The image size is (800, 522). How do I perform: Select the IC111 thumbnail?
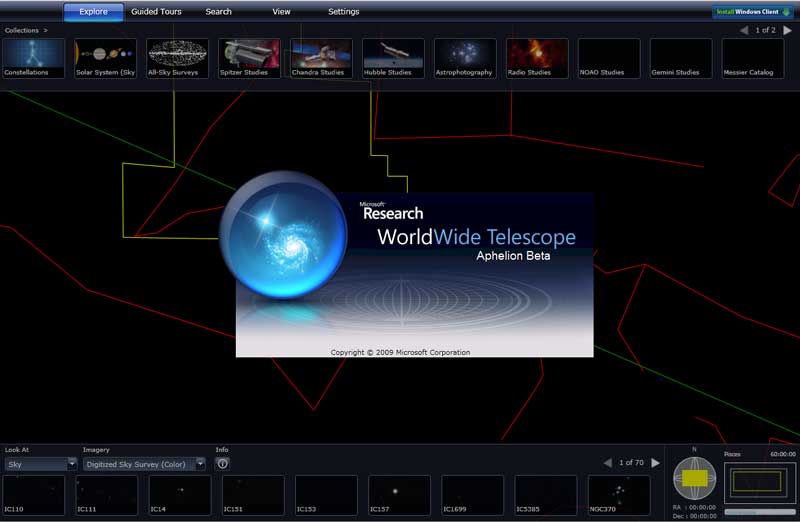107,495
